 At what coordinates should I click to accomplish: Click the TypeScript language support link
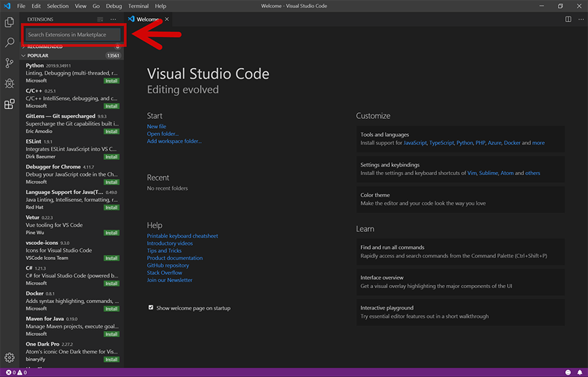click(442, 143)
